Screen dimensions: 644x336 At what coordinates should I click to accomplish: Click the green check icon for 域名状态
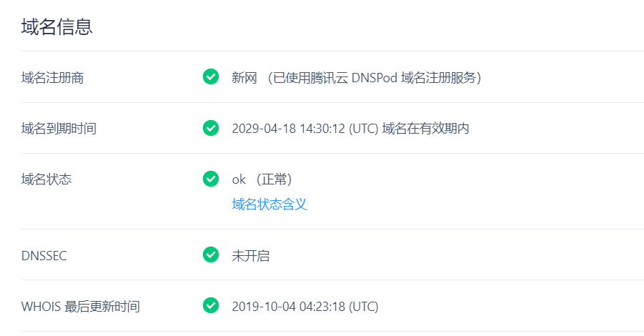click(x=211, y=179)
